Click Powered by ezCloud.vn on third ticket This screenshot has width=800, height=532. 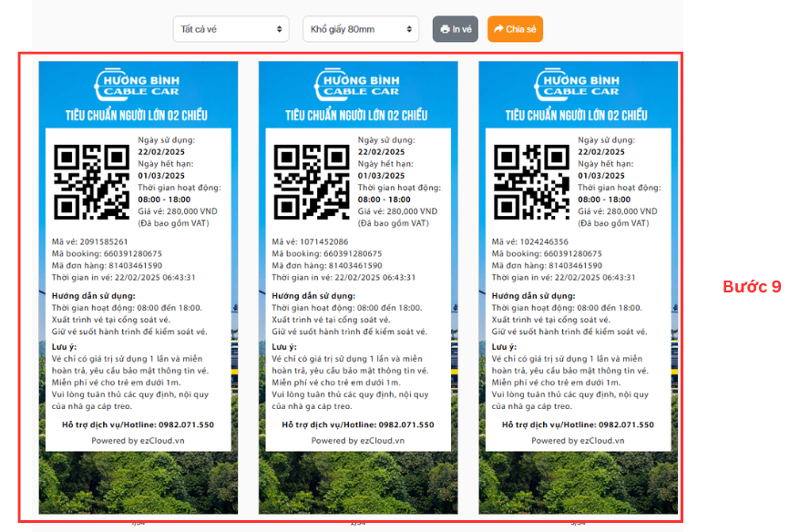pyautogui.click(x=578, y=441)
